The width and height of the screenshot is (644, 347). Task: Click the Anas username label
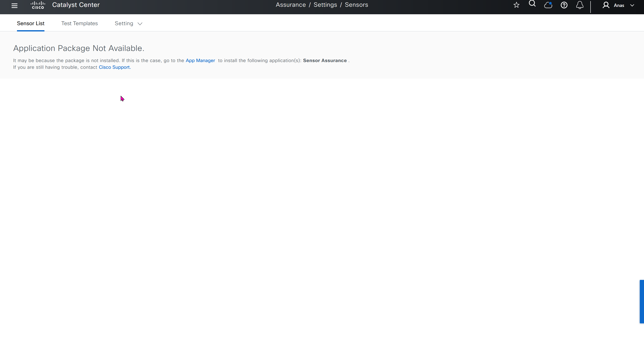point(619,5)
